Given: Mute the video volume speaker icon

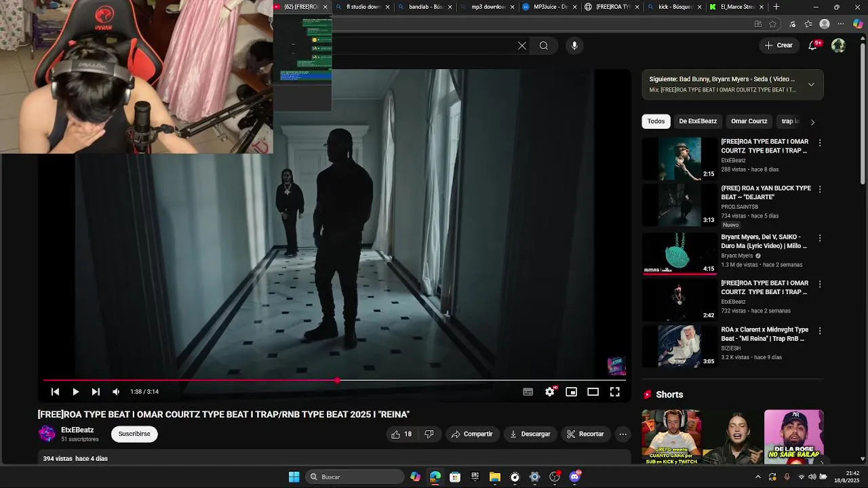Looking at the screenshot, I should (x=116, y=392).
